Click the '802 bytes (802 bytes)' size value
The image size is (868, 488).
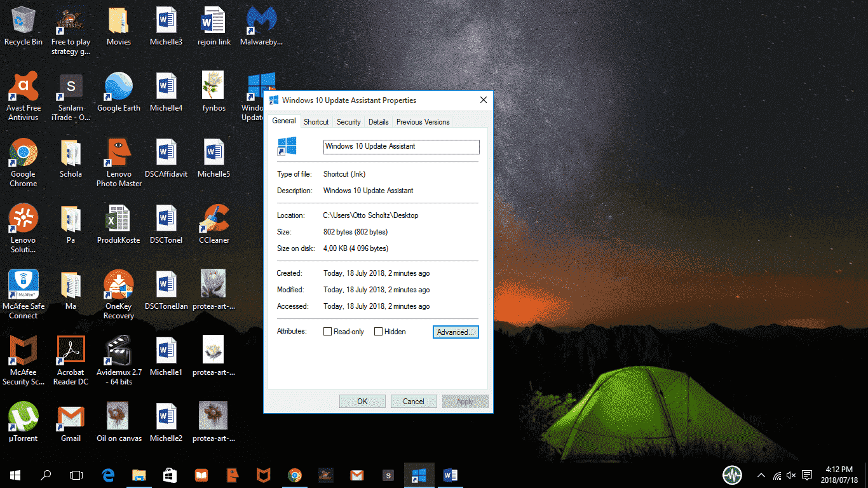tap(355, 232)
